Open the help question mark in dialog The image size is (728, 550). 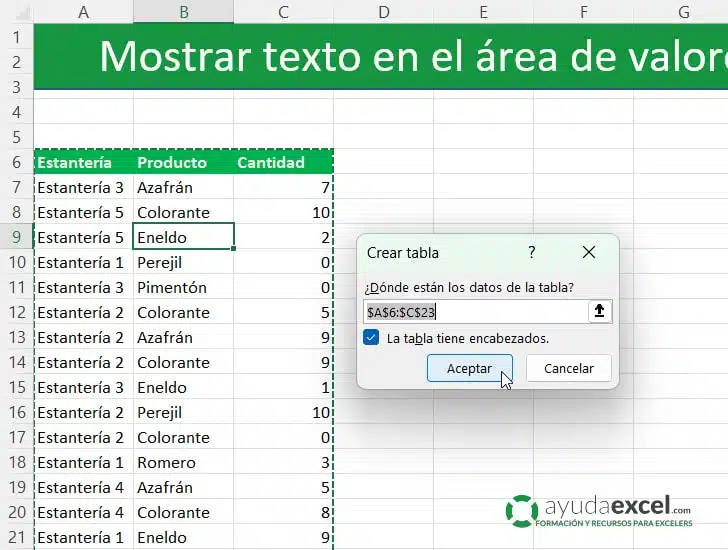click(532, 252)
